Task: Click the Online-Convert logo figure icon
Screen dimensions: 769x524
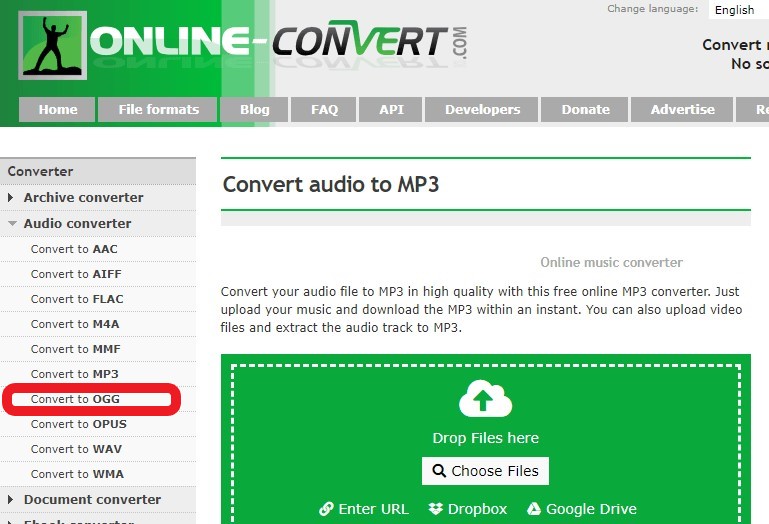Action: point(52,46)
